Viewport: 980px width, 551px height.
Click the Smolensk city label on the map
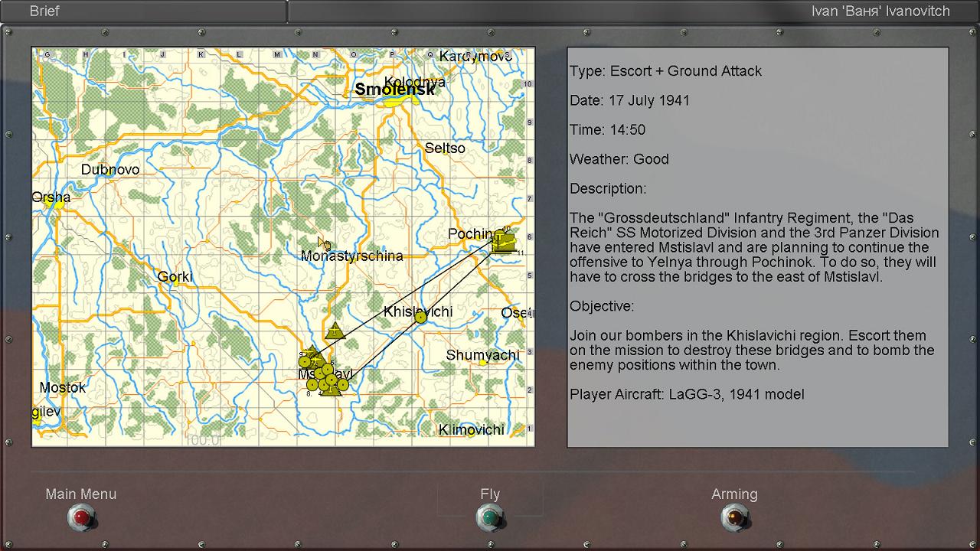click(394, 90)
